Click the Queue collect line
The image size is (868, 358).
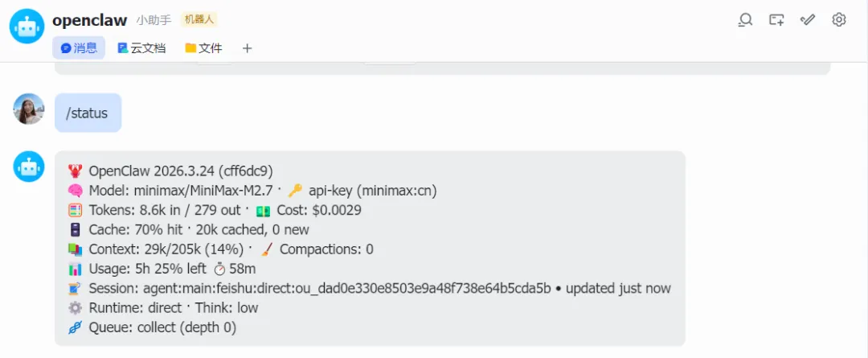(162, 327)
